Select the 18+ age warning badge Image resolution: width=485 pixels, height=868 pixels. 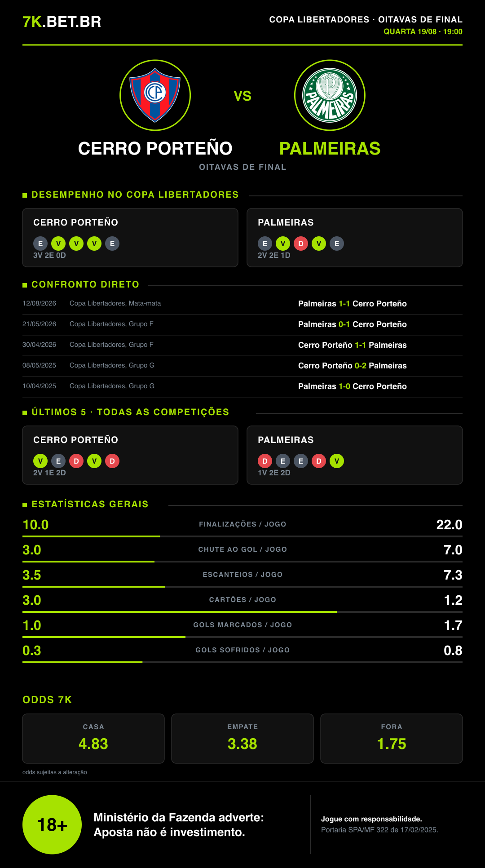[x=52, y=824]
